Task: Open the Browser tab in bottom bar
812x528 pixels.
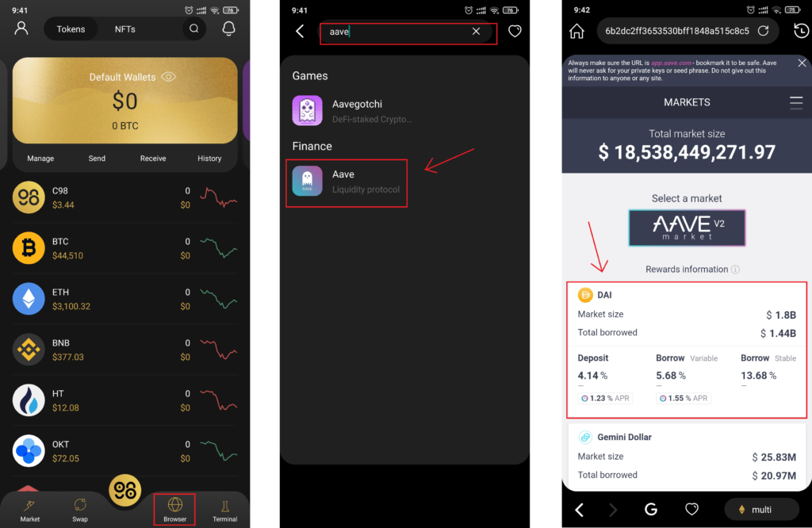Action: pos(174,509)
